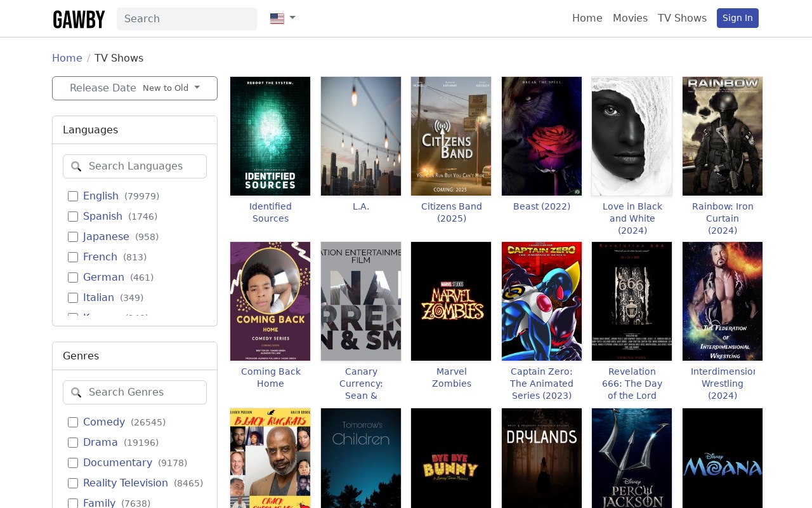Screen dimensions: 812x508
Task: Open Love in Black and White poster
Action: 632,136
